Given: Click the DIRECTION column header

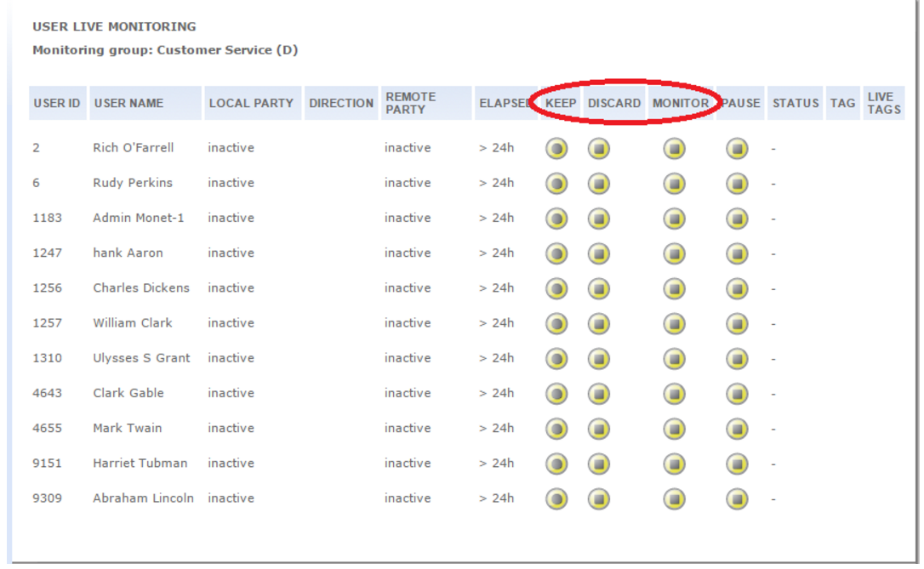Looking at the screenshot, I should pos(341,103).
